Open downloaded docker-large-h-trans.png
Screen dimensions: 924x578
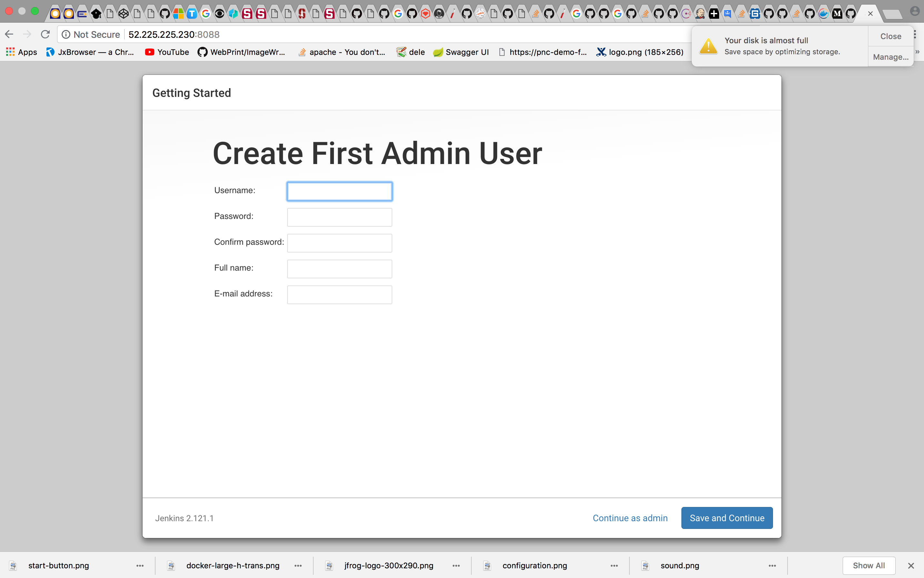click(233, 565)
